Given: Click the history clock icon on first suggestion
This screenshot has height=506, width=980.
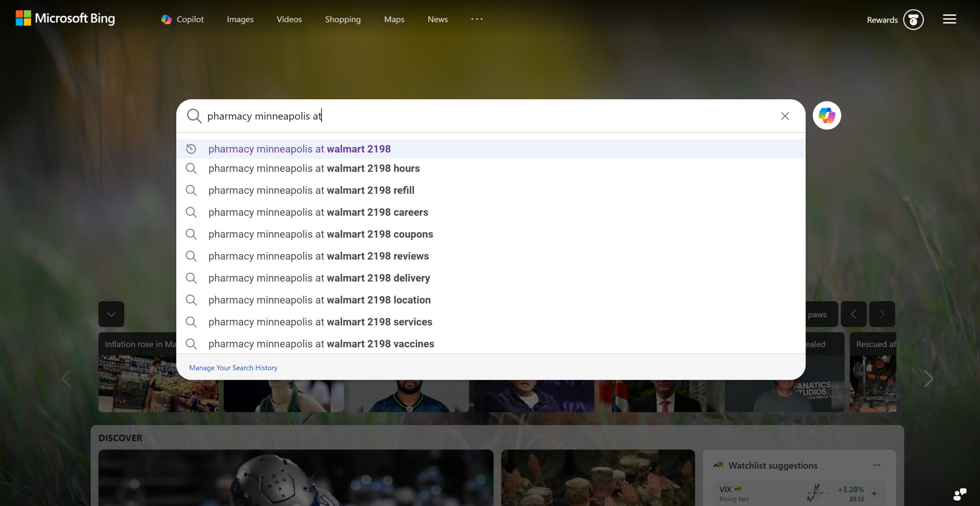Looking at the screenshot, I should point(191,149).
